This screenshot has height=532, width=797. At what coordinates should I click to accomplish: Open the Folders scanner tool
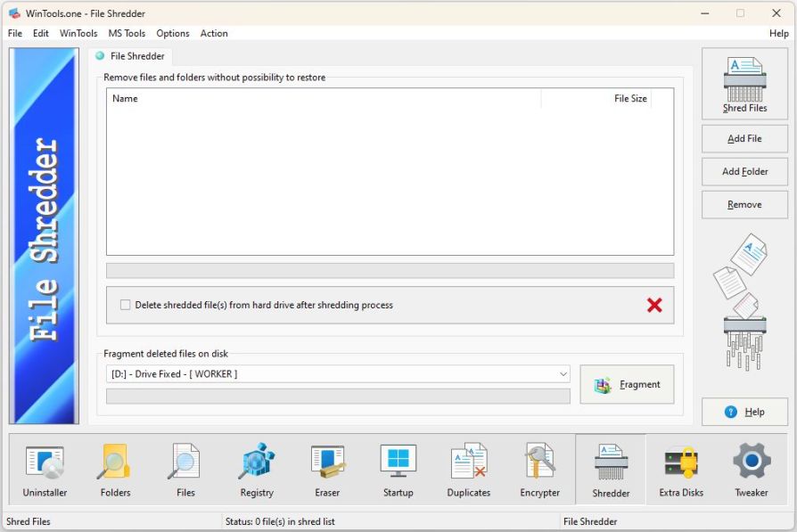coord(115,470)
